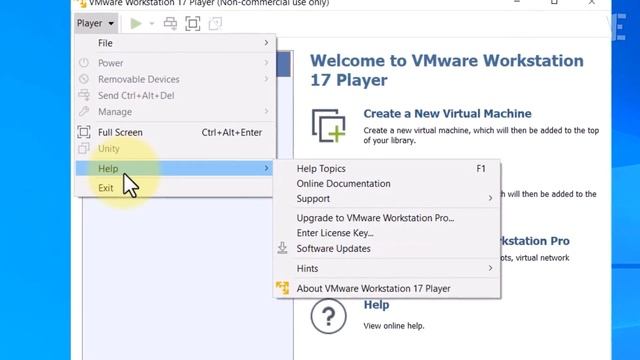Click the Removable Devices disc icon

tap(84, 79)
